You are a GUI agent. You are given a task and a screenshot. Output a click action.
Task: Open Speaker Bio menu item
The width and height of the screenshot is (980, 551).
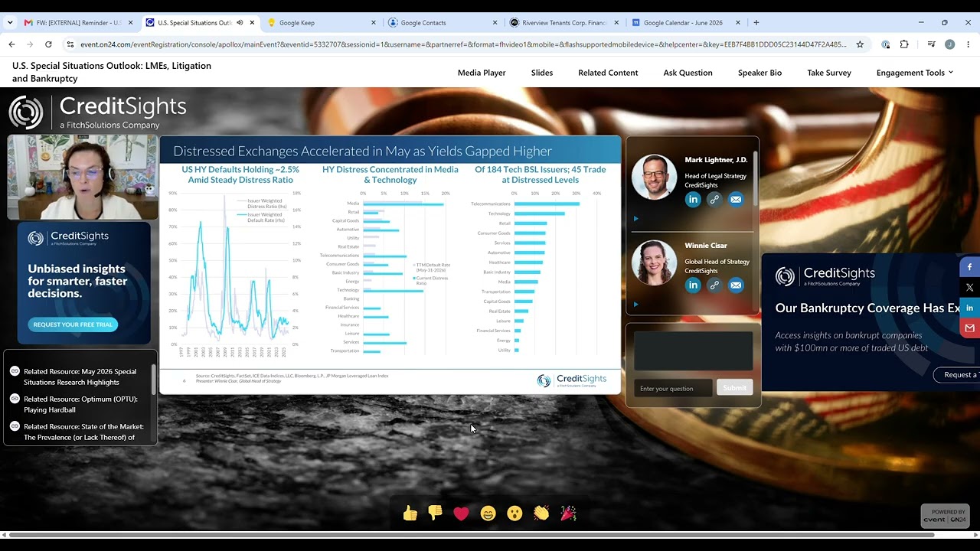pos(759,73)
